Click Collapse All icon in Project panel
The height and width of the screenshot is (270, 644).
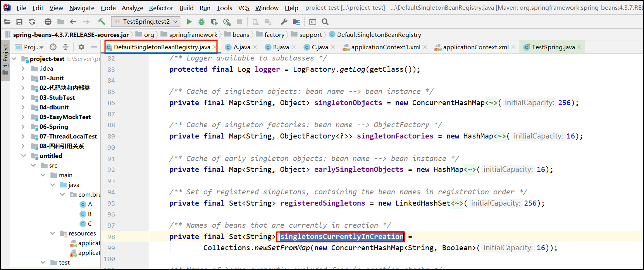coord(65,47)
